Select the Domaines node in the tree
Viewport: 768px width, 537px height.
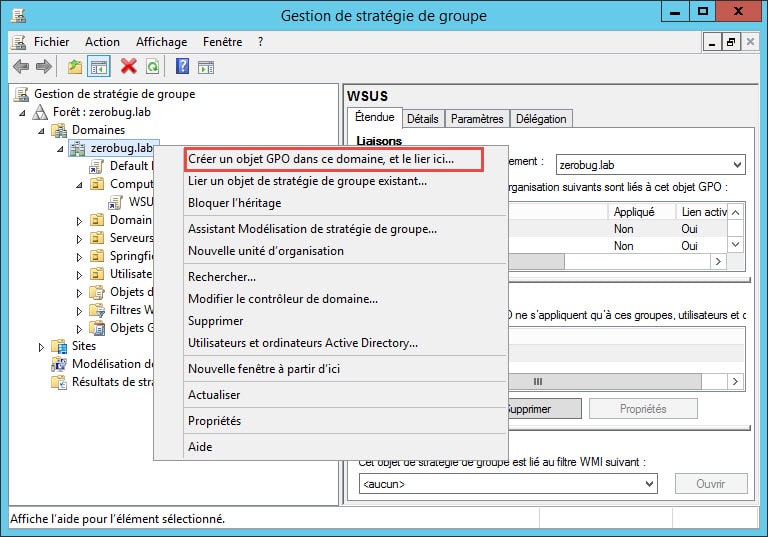[98, 130]
